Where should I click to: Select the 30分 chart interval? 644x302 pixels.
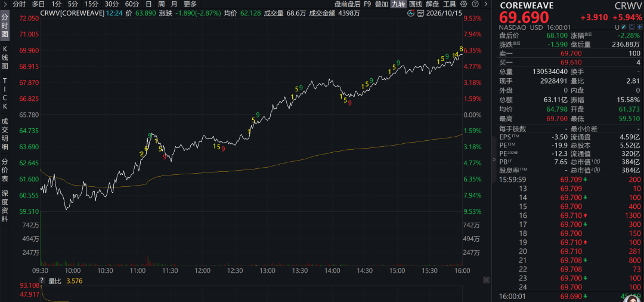tap(112, 4)
